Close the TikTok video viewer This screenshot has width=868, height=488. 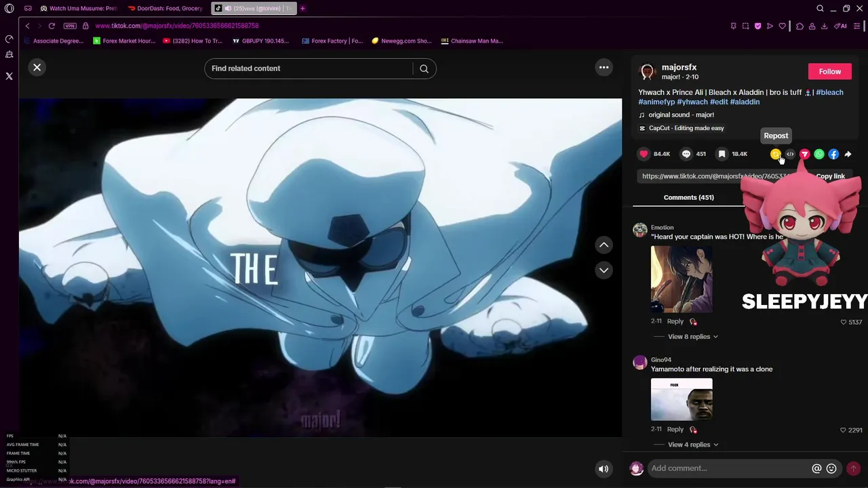[37, 67]
